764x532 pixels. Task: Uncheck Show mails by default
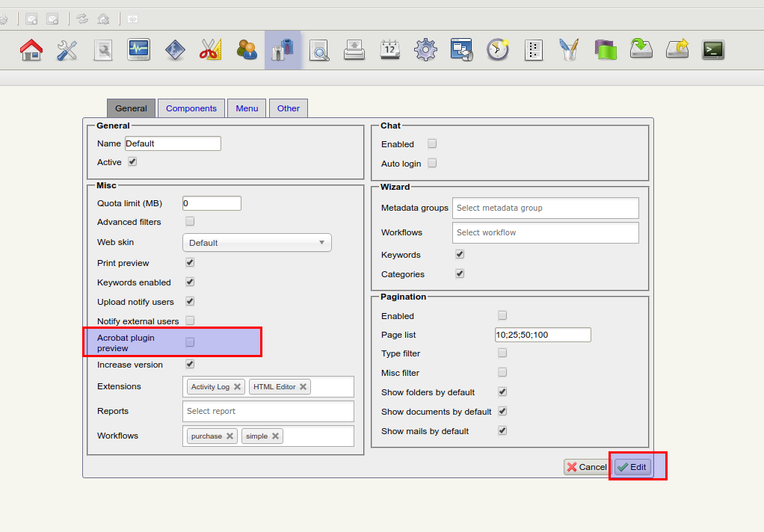pyautogui.click(x=502, y=430)
